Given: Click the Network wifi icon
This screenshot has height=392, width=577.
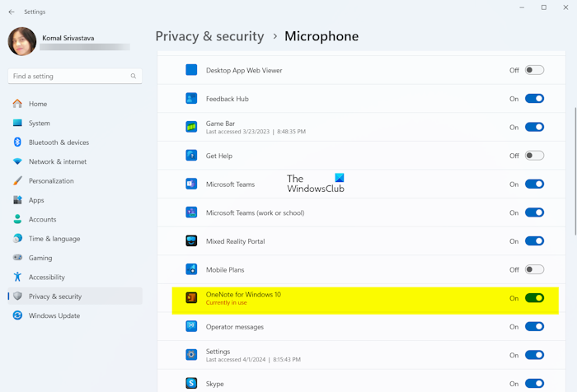Looking at the screenshot, I should pos(17,161).
